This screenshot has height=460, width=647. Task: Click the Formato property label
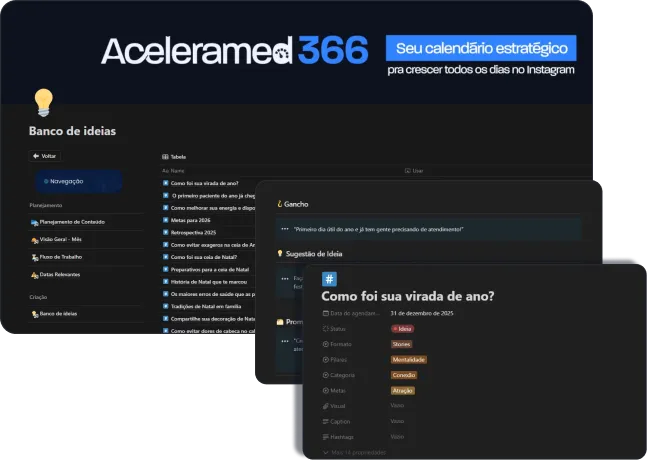point(337,344)
